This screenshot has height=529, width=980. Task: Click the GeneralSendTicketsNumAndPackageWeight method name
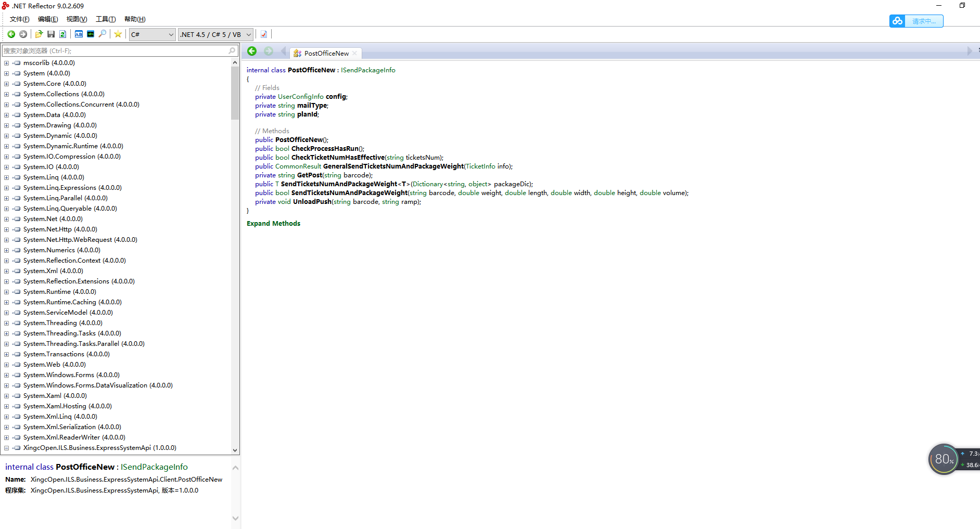(393, 166)
